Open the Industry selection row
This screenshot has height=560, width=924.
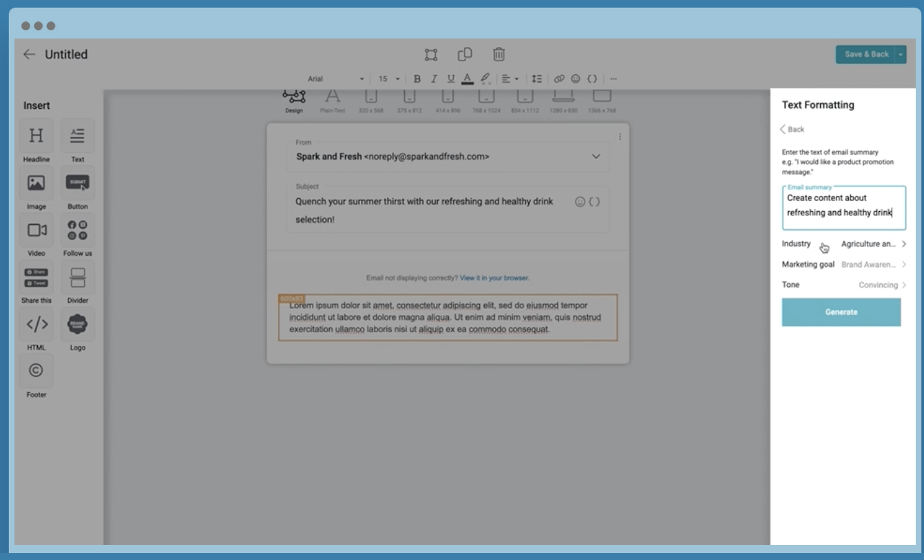(844, 244)
